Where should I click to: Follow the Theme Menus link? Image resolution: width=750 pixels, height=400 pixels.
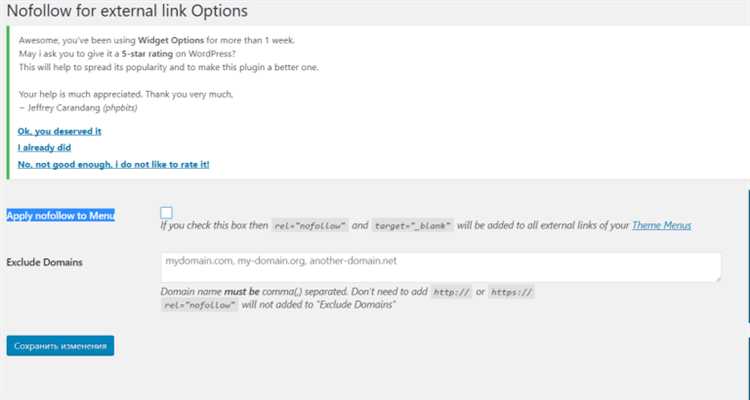pyautogui.click(x=662, y=225)
